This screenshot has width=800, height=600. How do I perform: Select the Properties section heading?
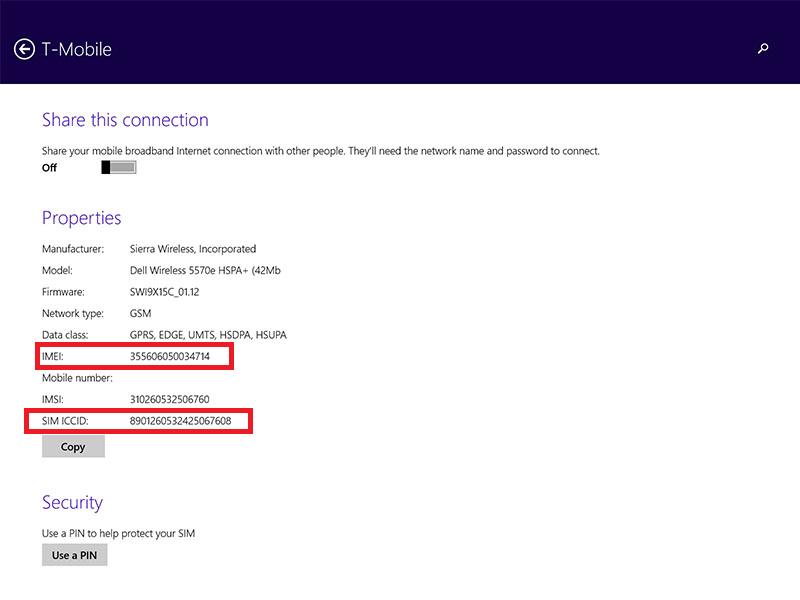(x=81, y=218)
